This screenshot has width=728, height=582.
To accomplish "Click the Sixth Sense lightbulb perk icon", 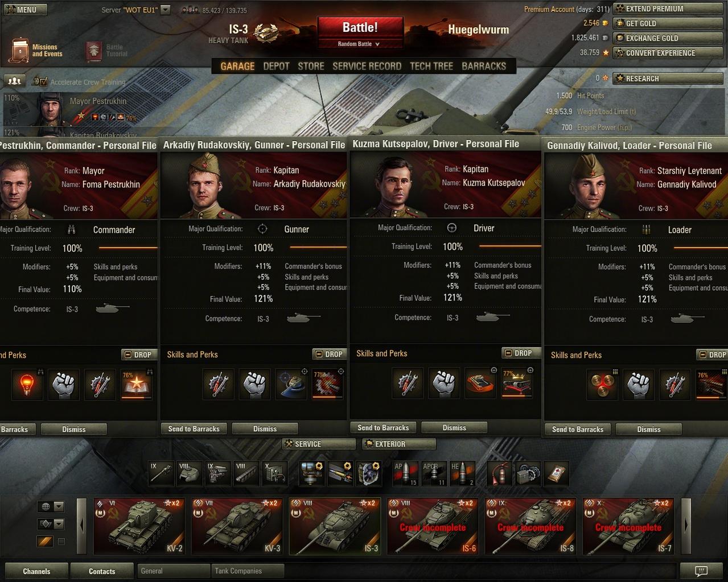I will click(27, 385).
